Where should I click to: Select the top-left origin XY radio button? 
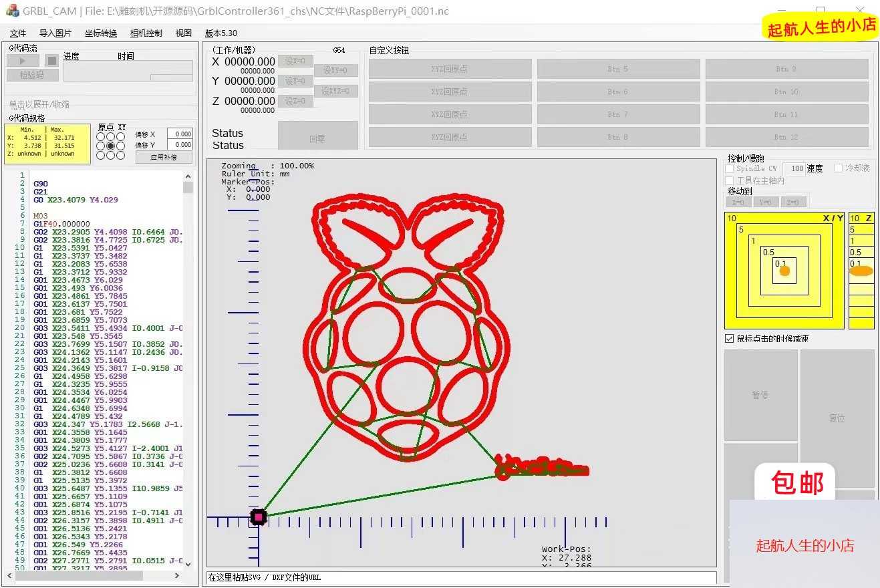(100, 136)
